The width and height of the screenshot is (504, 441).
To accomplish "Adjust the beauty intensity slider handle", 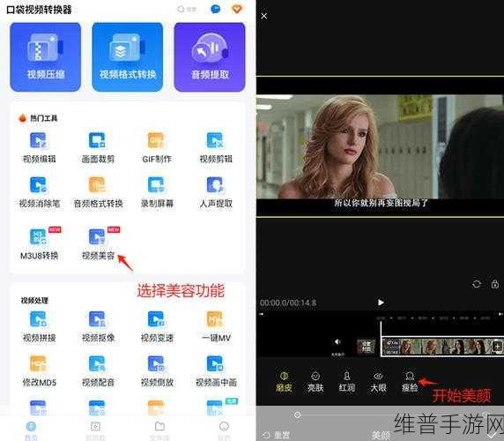I will (x=297, y=415).
